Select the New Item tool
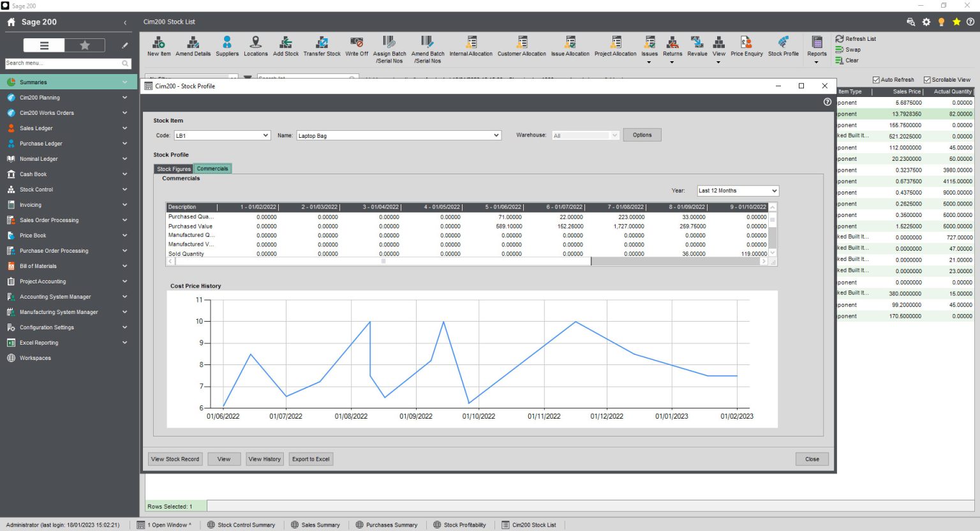Screen dimensions: 980x531 pyautogui.click(x=158, y=45)
